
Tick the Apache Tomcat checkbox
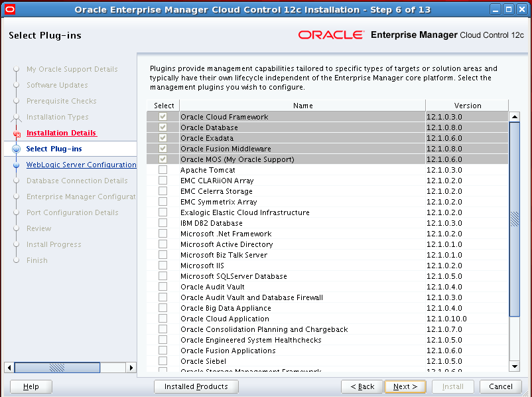coord(163,169)
